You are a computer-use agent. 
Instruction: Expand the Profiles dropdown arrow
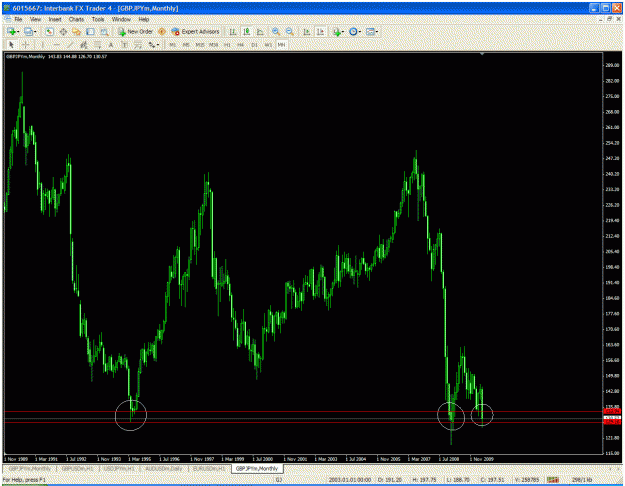click(x=35, y=32)
